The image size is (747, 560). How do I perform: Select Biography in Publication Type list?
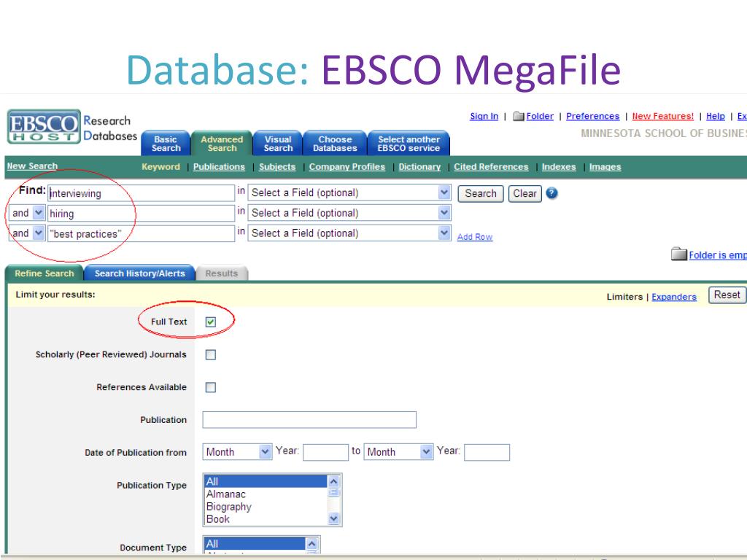(x=266, y=506)
